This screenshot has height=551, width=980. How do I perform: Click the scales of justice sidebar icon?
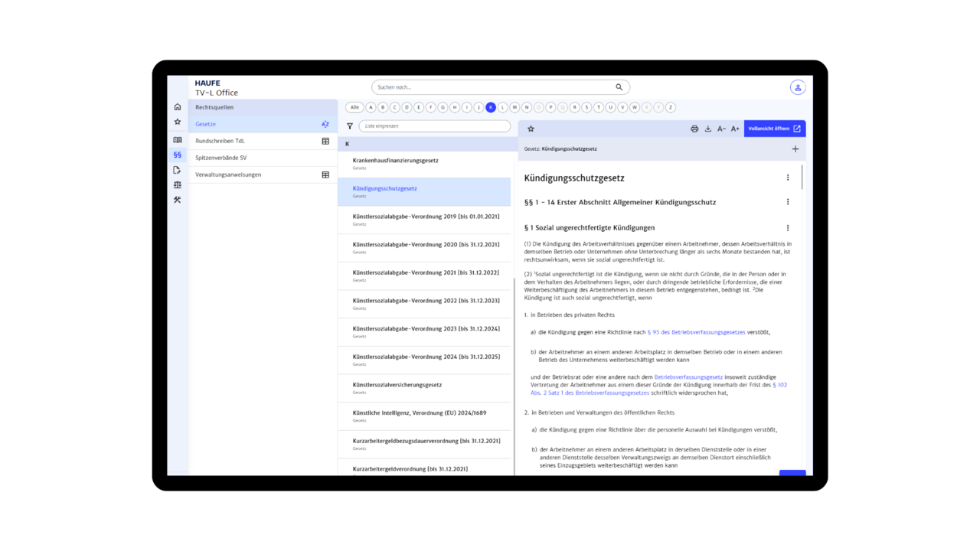click(x=178, y=185)
